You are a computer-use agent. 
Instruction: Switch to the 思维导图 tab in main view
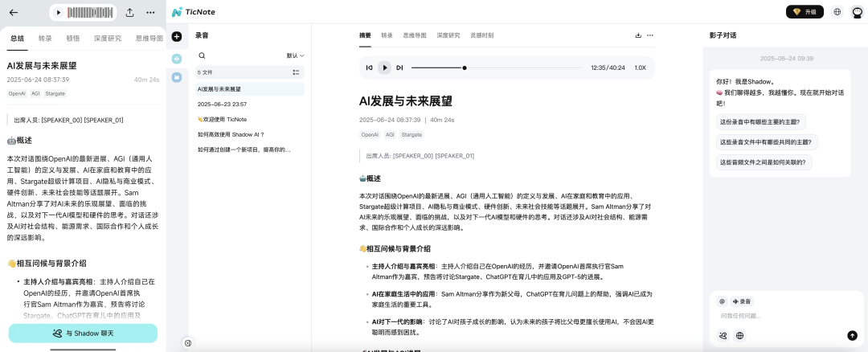415,35
